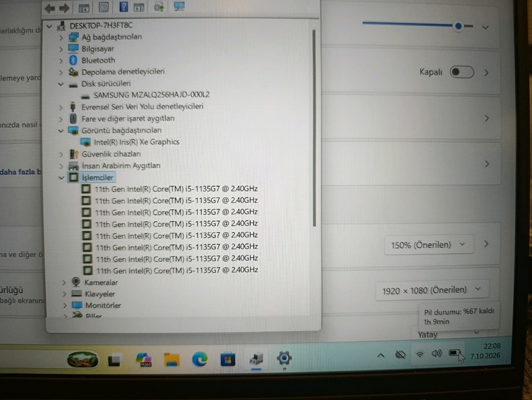Collapse the İşlemciler node chevron
This screenshot has height=400, width=532.
click(x=61, y=178)
